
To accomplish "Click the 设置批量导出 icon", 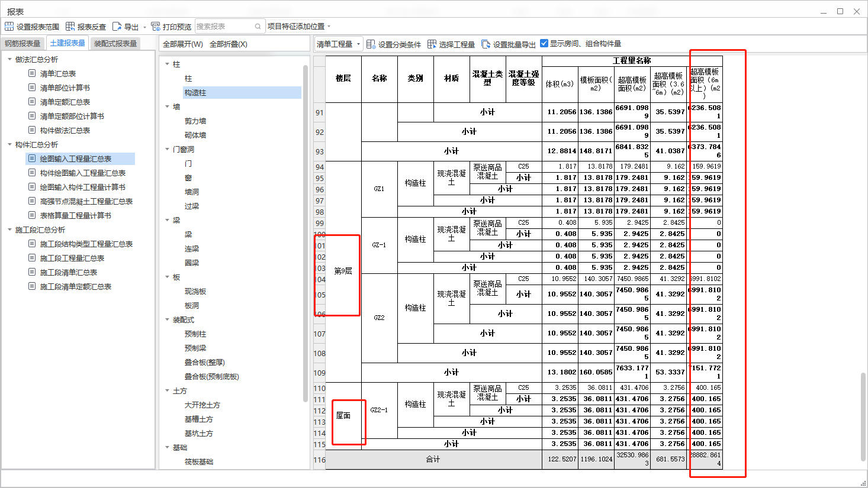I will pos(486,44).
